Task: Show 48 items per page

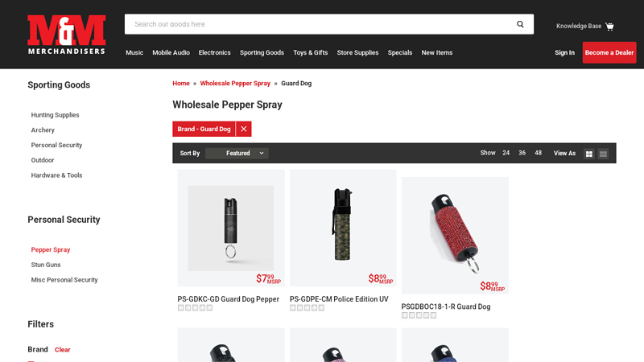Action: pyautogui.click(x=538, y=153)
